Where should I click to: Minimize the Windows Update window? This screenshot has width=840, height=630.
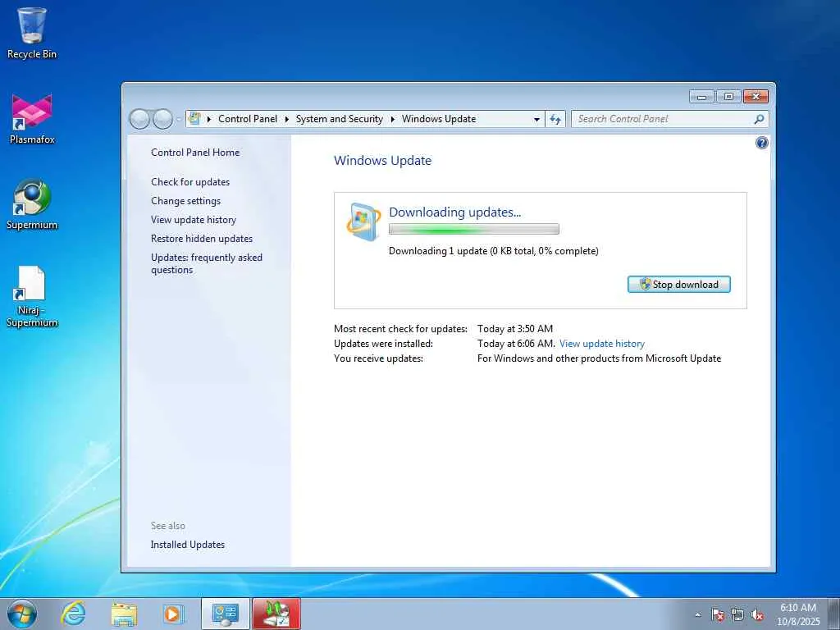[x=701, y=97]
